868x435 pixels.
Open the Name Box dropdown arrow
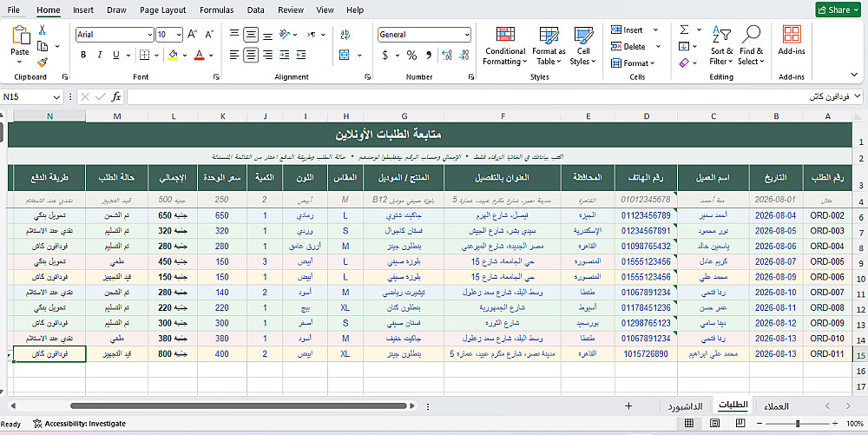(x=56, y=97)
